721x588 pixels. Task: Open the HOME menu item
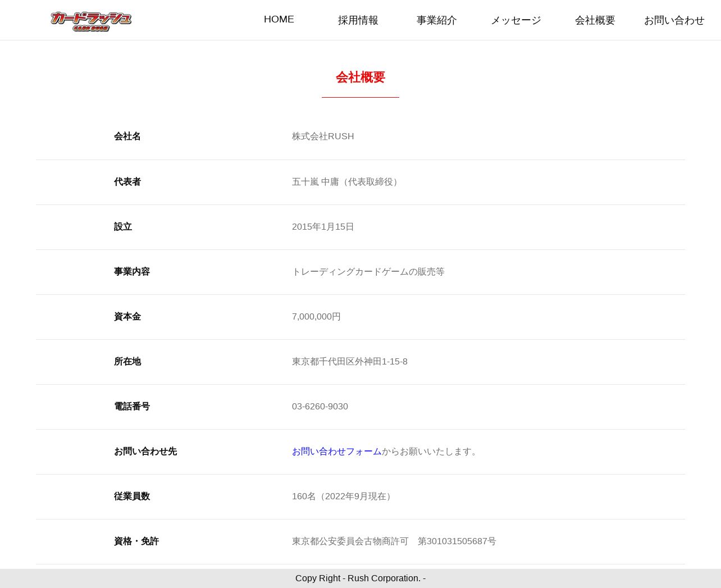[279, 19]
